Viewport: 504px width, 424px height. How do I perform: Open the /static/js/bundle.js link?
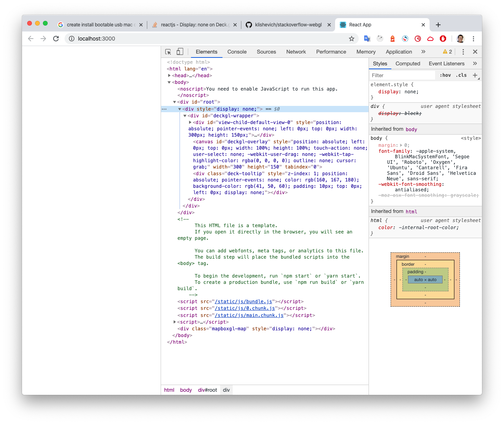[x=243, y=302]
